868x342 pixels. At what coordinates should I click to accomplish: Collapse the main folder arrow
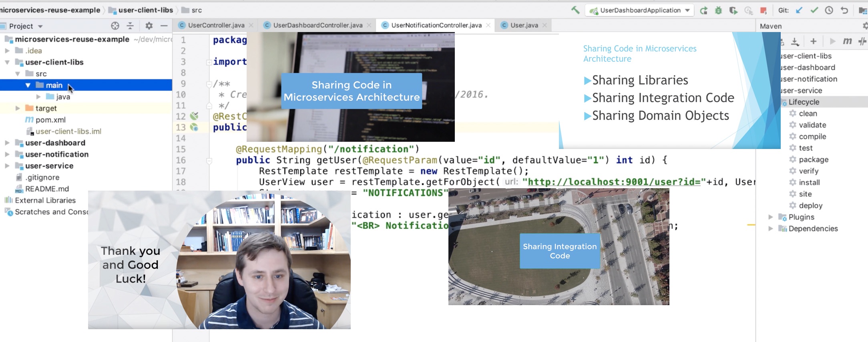pyautogui.click(x=28, y=85)
